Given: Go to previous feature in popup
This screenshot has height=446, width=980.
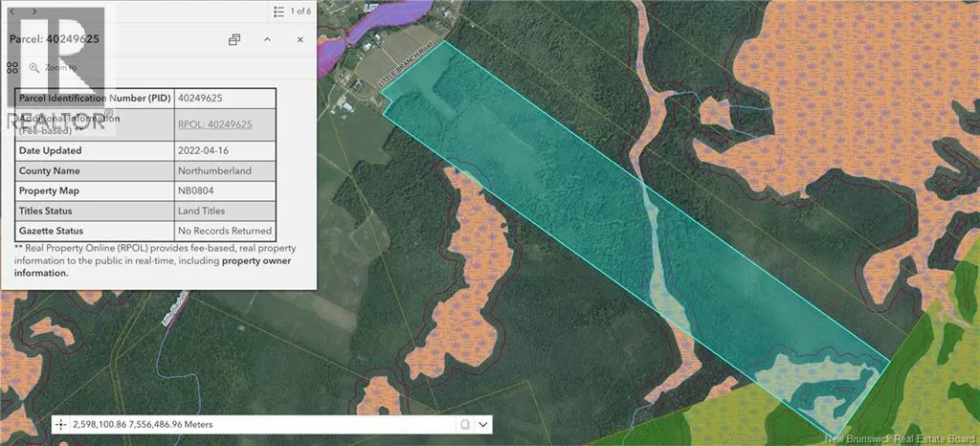Looking at the screenshot, I should point(11,11).
